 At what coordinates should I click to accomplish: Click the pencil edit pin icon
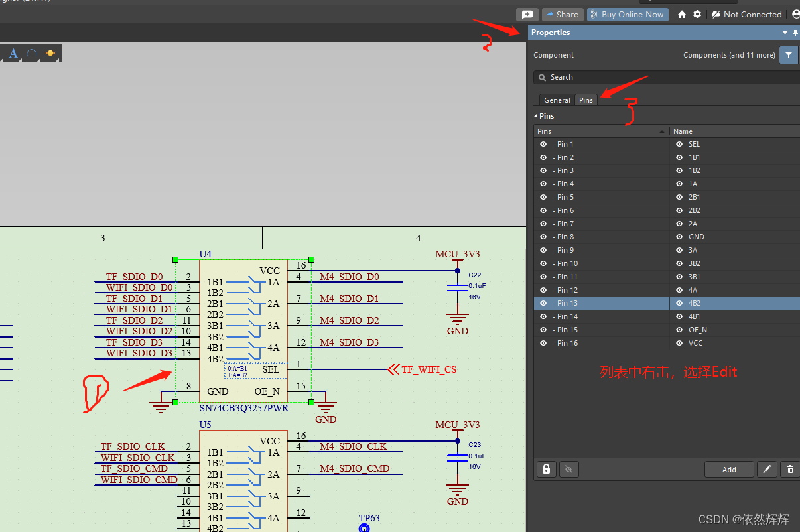(x=767, y=469)
